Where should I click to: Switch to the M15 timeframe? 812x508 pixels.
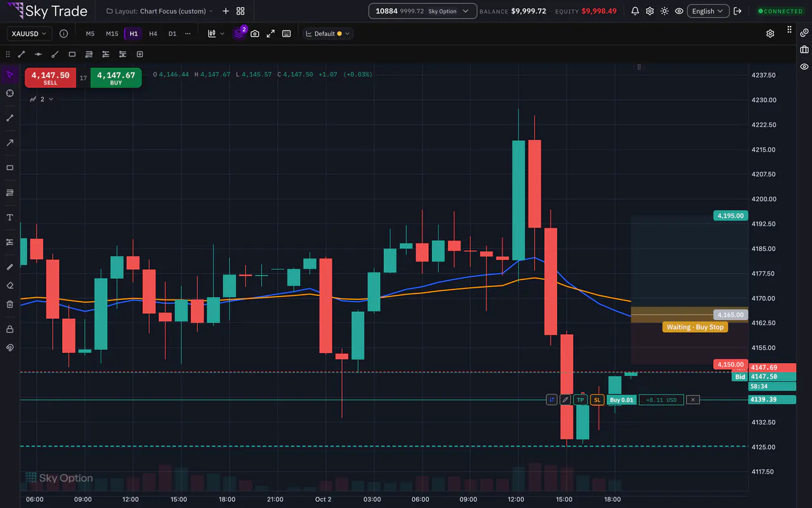112,34
